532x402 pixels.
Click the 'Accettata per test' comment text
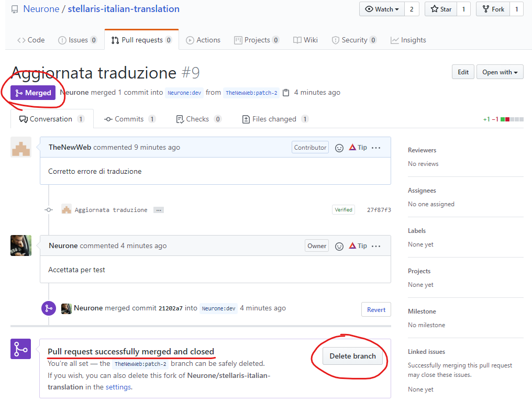76,270
